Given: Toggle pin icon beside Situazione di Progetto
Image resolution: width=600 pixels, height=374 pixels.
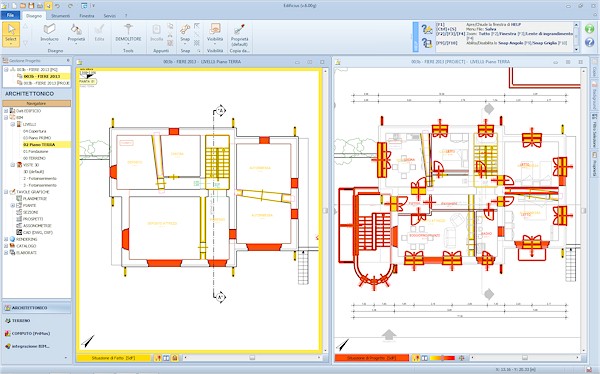Looking at the screenshot, I should 416,358.
